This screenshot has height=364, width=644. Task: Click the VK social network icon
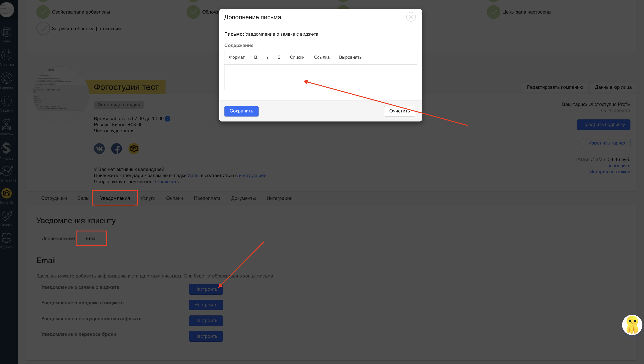coord(99,149)
